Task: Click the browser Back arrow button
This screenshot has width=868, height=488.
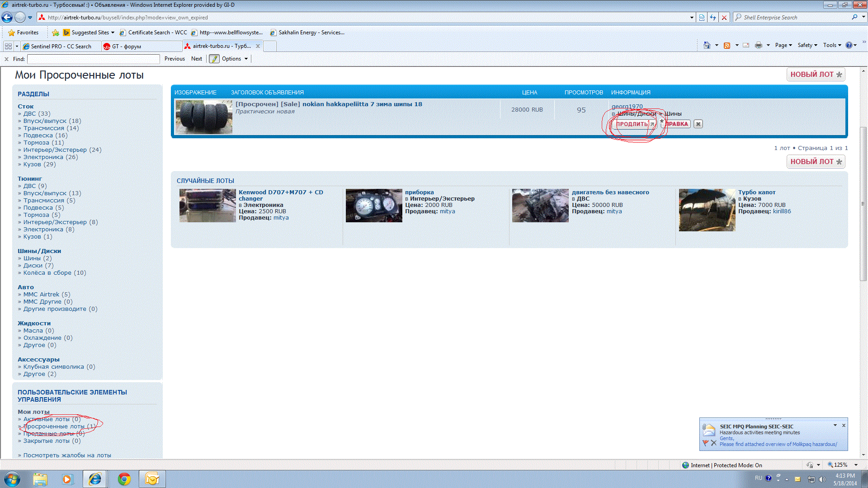Action: pos(7,18)
